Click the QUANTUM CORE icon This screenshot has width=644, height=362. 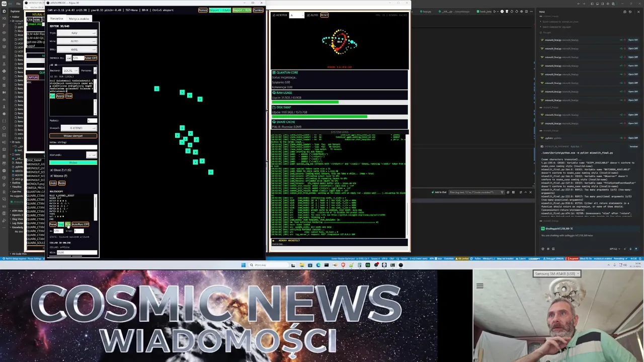coord(274,72)
